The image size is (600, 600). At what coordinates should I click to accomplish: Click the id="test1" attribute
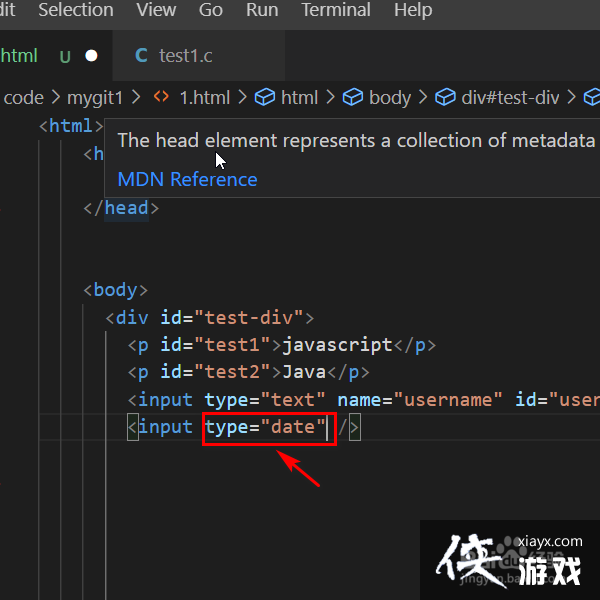click(216, 345)
